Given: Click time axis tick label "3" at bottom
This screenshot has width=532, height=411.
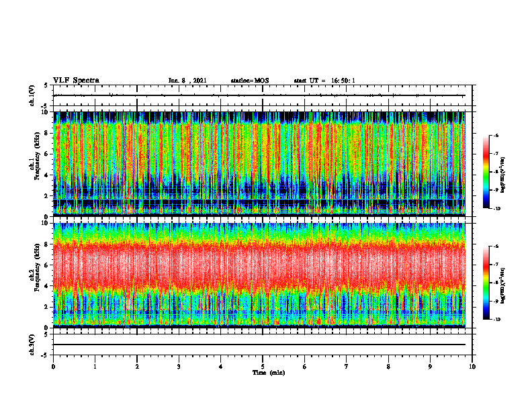Looking at the screenshot, I should [x=179, y=367].
